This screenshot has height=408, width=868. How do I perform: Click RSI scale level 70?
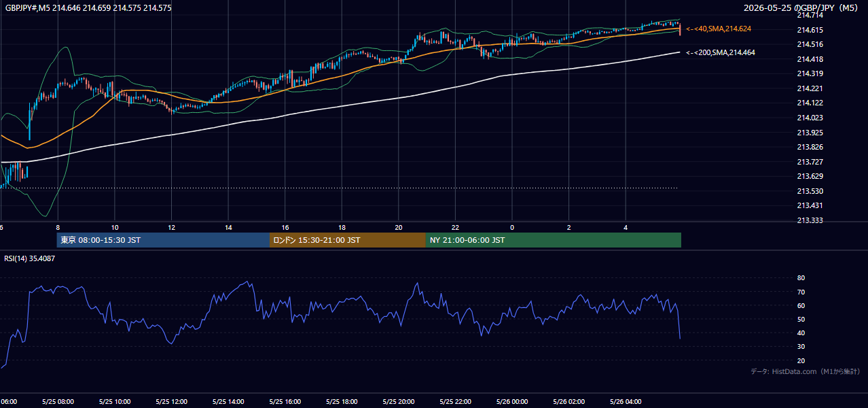(801, 292)
